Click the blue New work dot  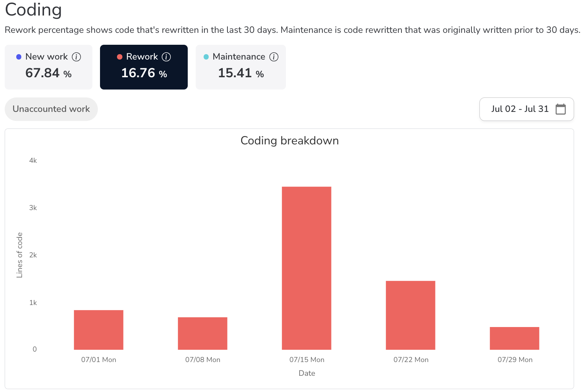[19, 57]
